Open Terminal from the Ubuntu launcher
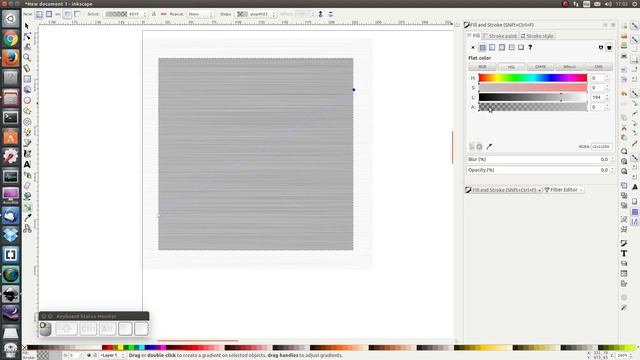The height and width of the screenshot is (360, 640). (11, 118)
